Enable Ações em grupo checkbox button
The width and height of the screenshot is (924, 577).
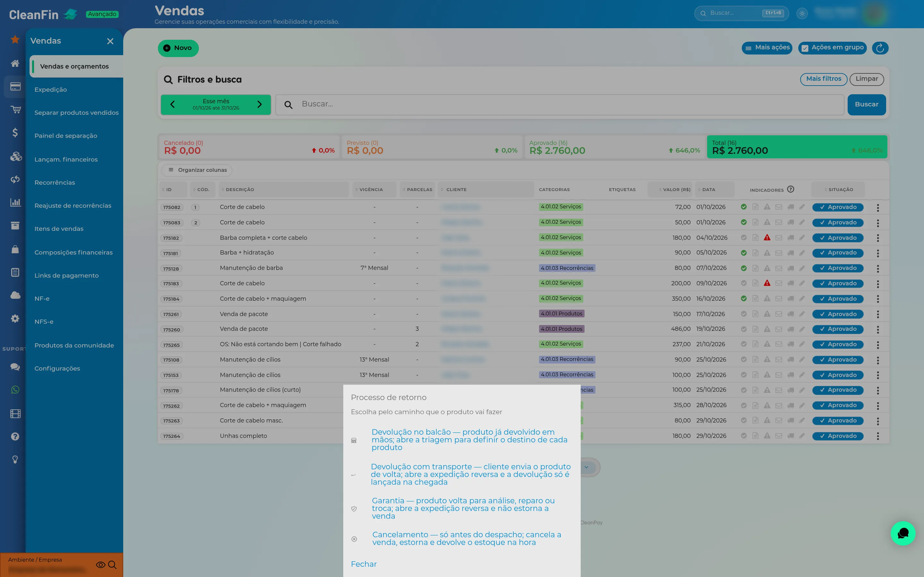tap(832, 48)
